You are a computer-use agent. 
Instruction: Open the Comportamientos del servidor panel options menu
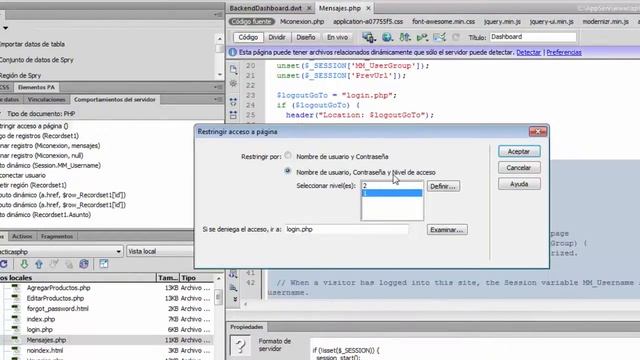click(218, 100)
